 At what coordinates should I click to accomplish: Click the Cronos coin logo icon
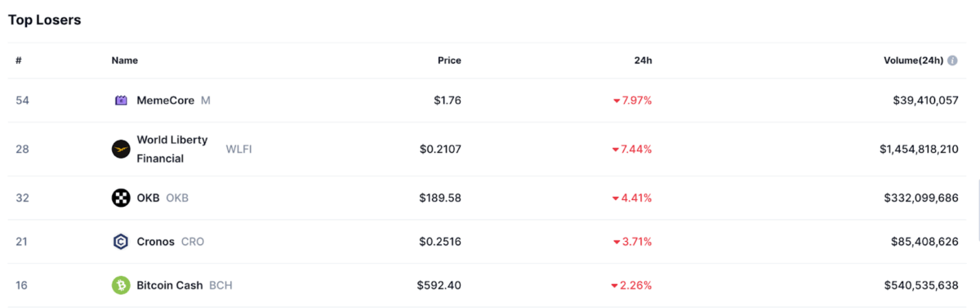click(121, 241)
